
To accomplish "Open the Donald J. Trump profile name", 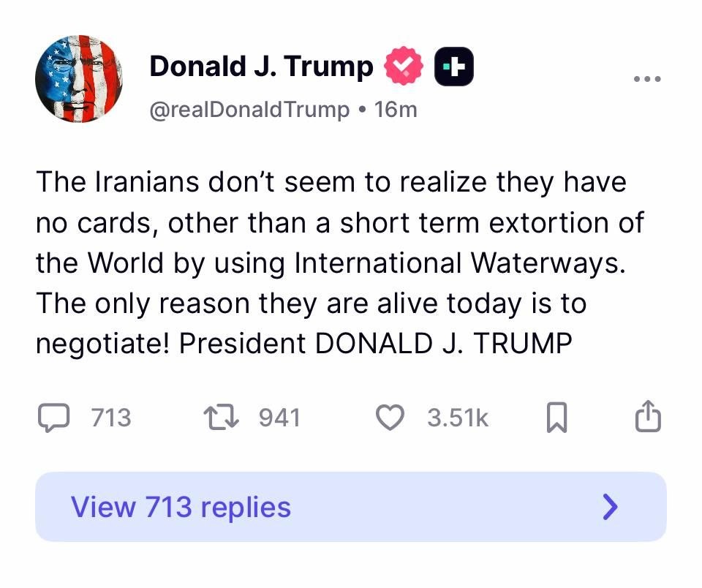I will click(x=261, y=67).
